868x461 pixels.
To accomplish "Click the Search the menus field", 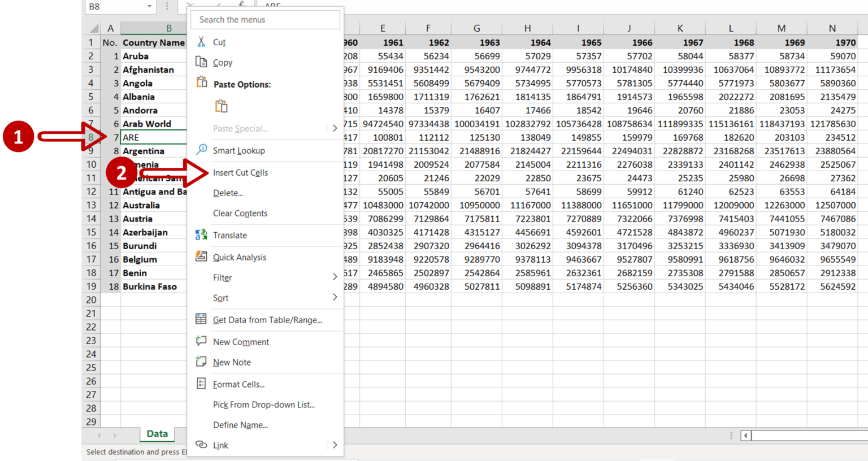I will click(265, 19).
